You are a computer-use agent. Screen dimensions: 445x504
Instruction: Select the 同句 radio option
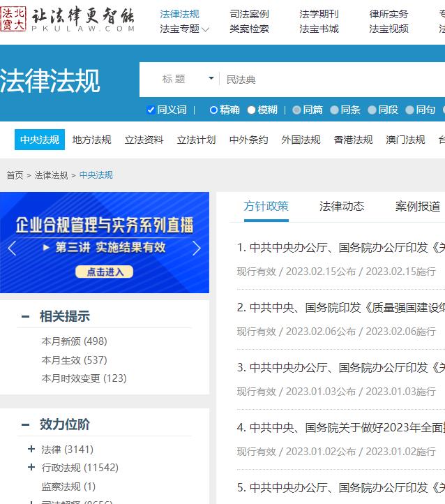pos(409,110)
